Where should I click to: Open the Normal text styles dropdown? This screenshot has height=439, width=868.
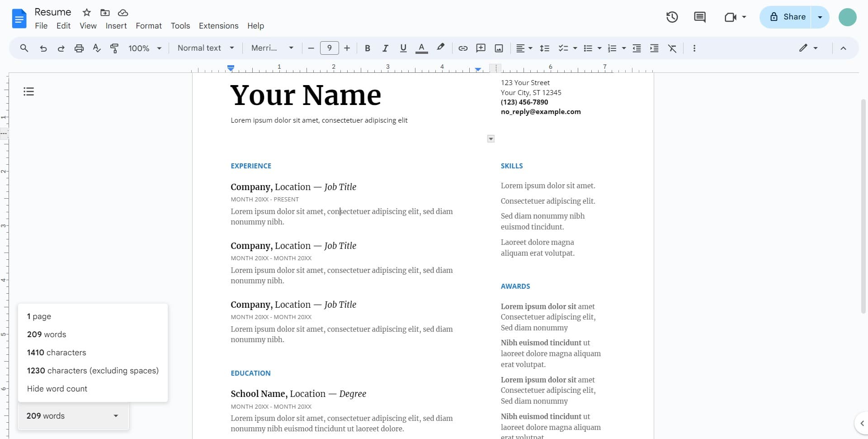206,48
